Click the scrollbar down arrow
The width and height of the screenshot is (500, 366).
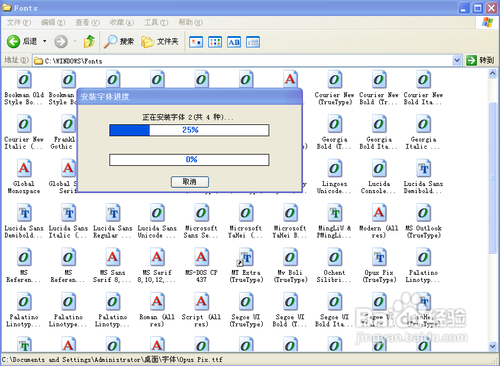pos(493,346)
